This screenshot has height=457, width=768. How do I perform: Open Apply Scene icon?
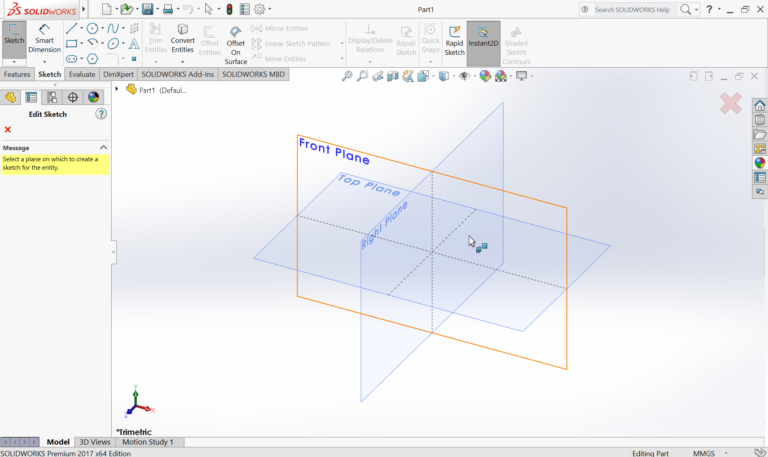(x=500, y=76)
